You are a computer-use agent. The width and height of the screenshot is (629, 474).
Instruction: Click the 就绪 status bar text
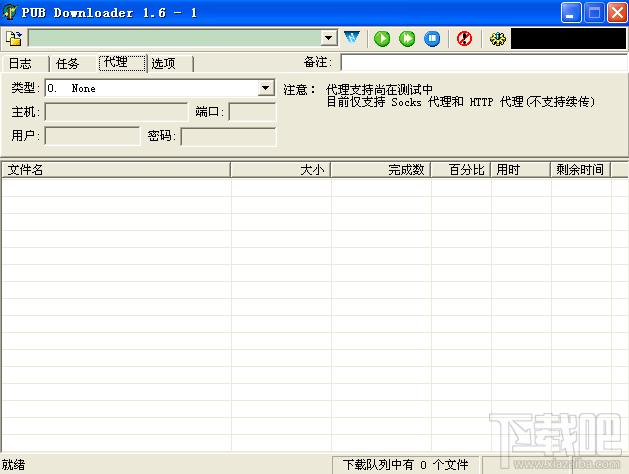point(13,465)
